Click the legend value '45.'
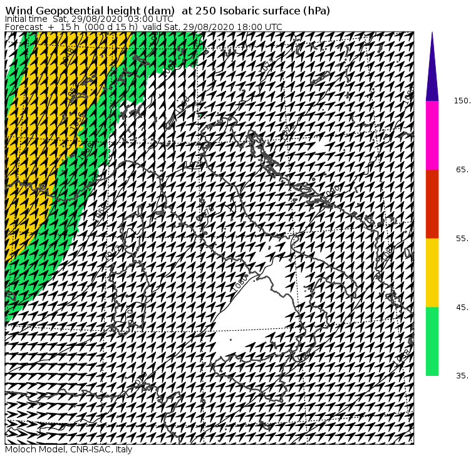Screen dimensions: 476x458 coord(463,308)
